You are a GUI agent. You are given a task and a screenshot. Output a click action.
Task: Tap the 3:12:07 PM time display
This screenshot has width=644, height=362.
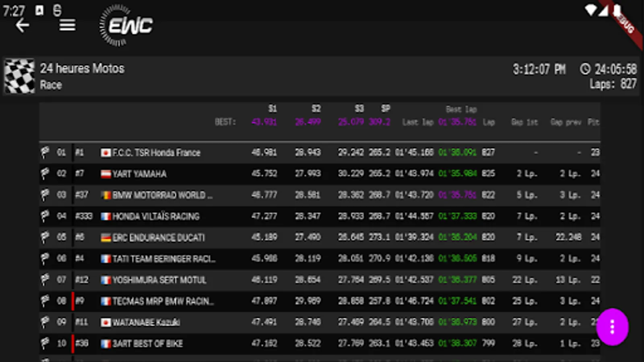click(539, 70)
